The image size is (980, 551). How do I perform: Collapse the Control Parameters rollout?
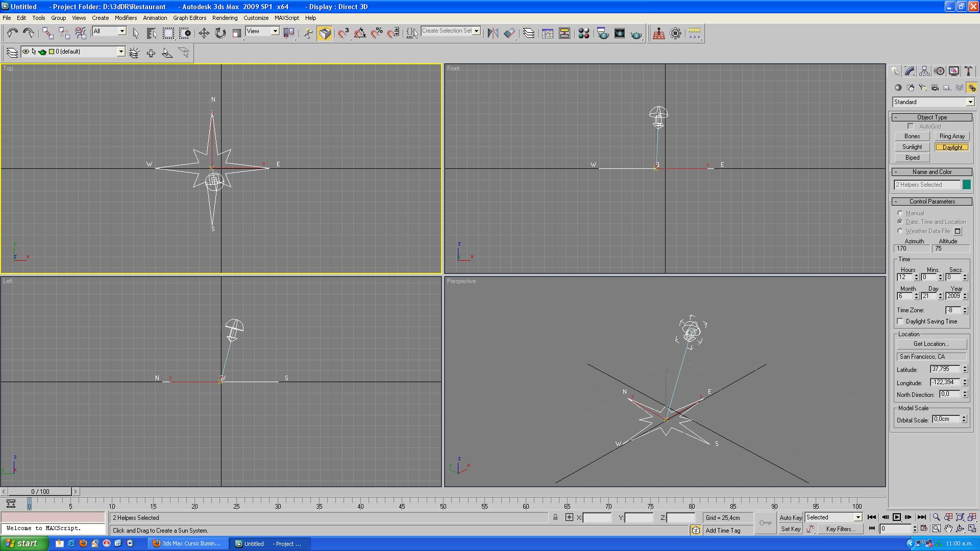(x=932, y=202)
